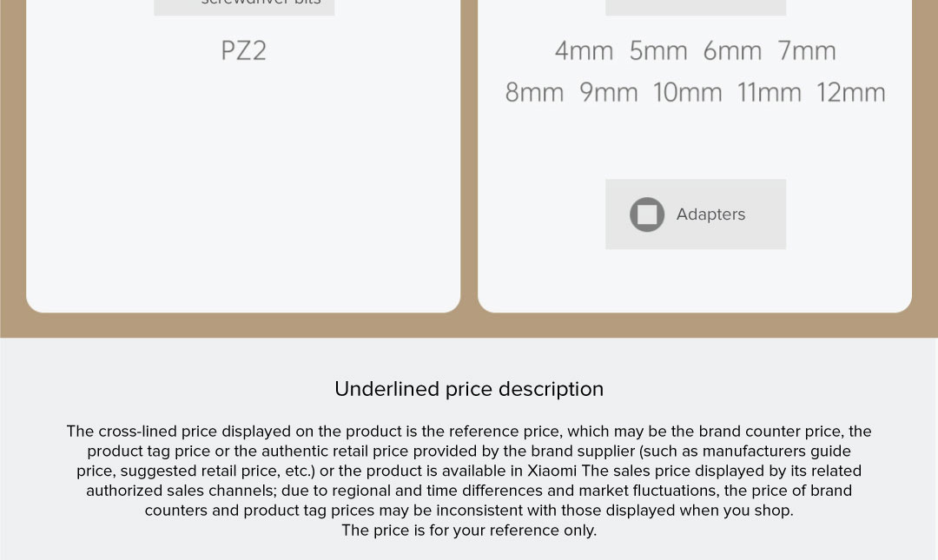Select the 10mm socket size

coord(687,93)
